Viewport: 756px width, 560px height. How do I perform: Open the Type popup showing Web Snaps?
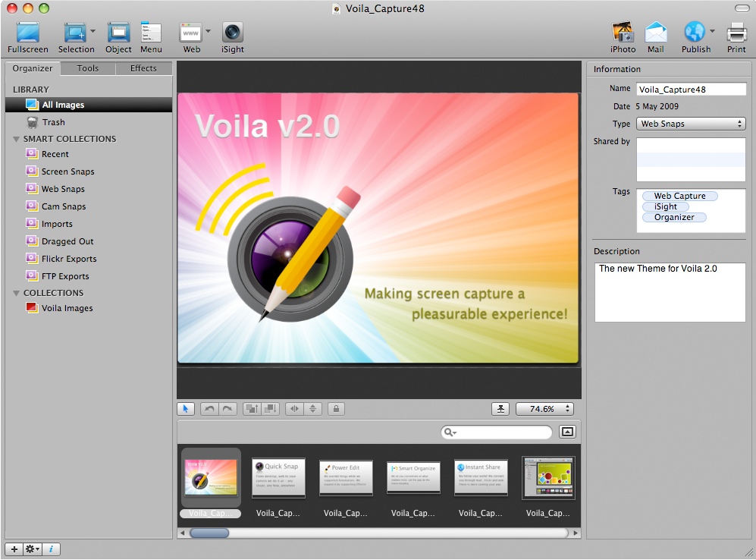pos(691,124)
